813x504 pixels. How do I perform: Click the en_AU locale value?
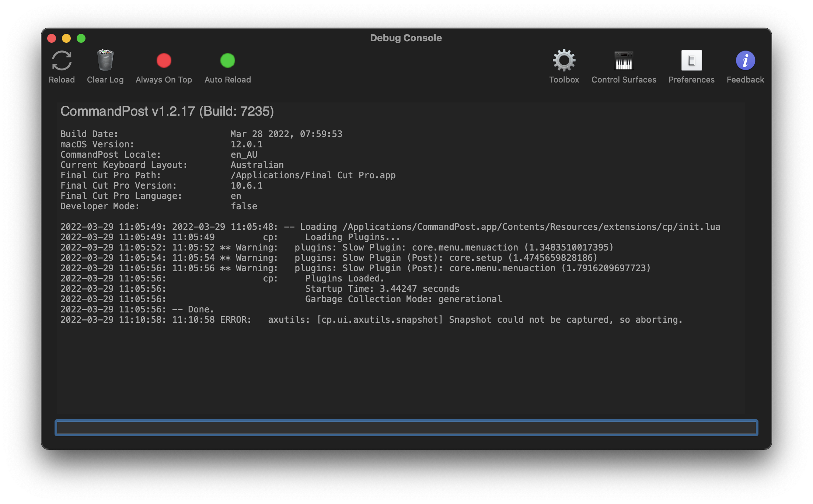pos(244,155)
